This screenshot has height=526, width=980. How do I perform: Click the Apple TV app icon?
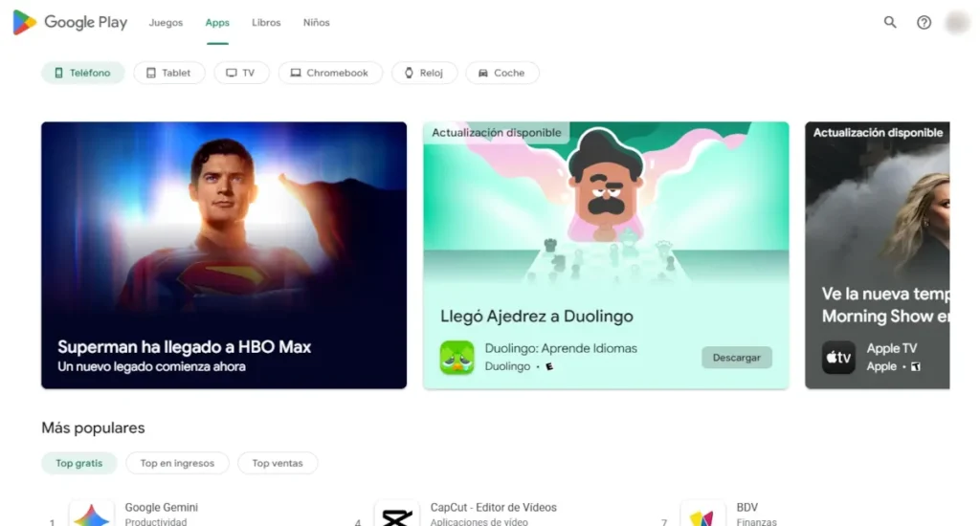[838, 358]
